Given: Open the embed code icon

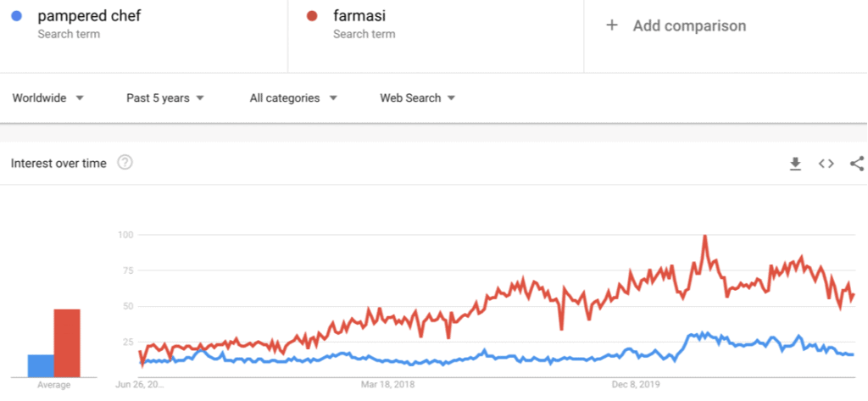Looking at the screenshot, I should pos(826,164).
